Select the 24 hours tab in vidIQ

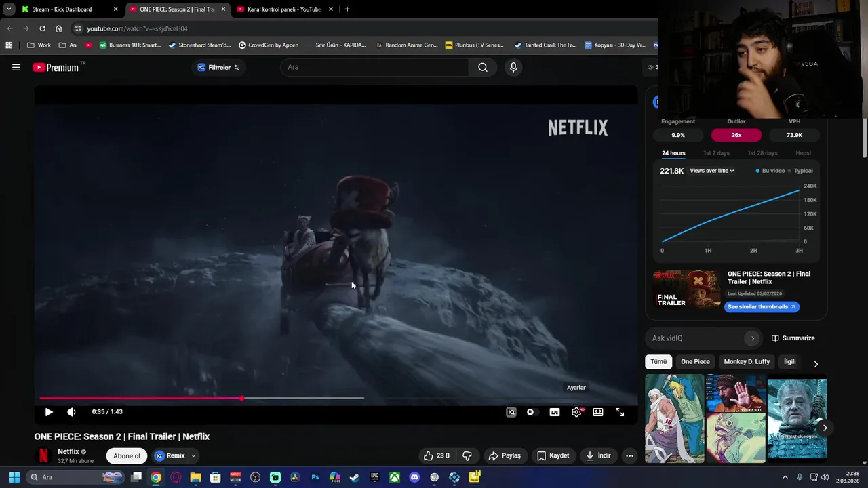(x=673, y=153)
